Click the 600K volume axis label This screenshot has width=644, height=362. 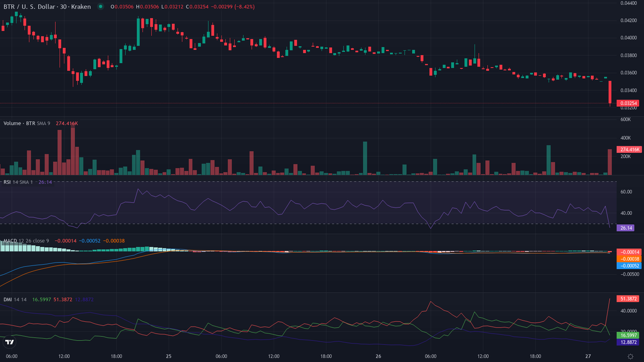point(625,119)
